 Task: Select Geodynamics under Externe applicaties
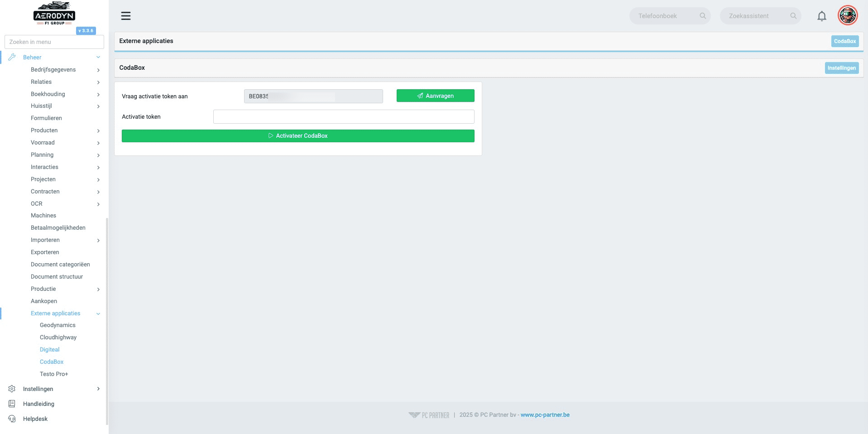click(x=58, y=325)
